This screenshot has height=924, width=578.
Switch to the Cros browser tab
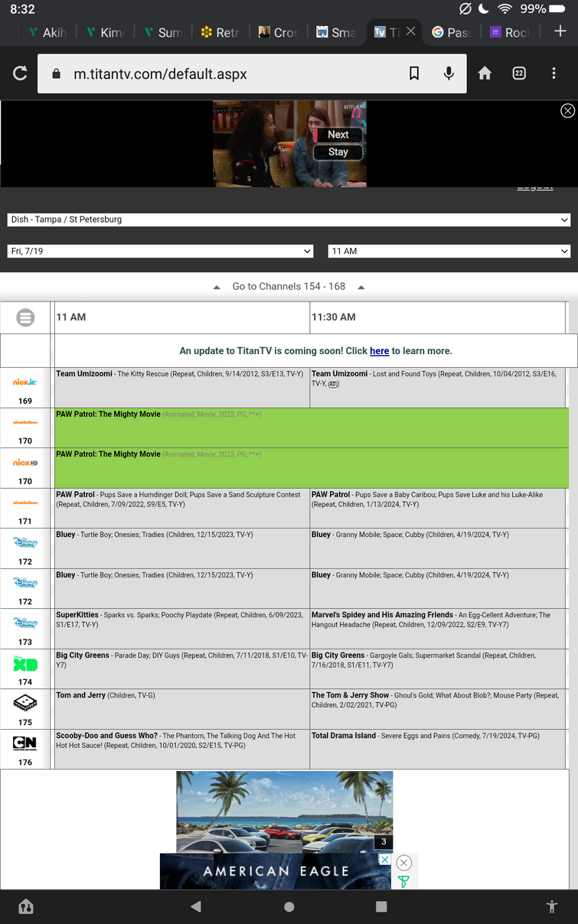pos(277,32)
